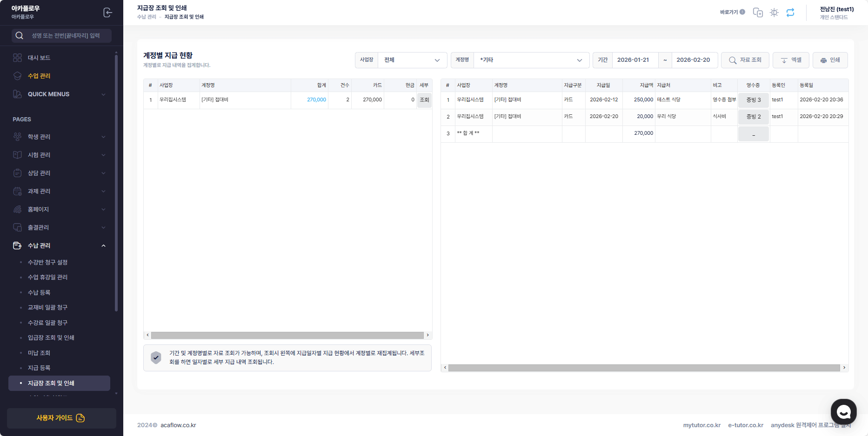The width and height of the screenshot is (868, 436).
Task: Click the 엑셀 export button
Action: (791, 60)
